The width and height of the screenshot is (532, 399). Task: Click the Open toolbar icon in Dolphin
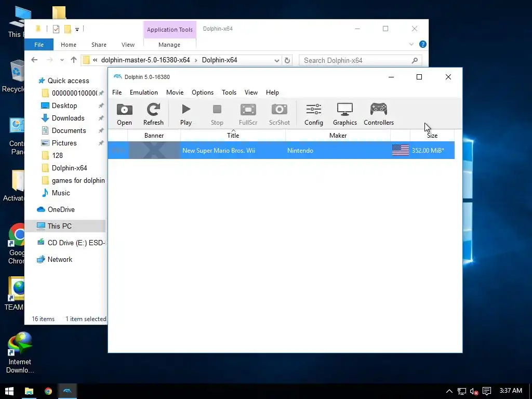(x=124, y=114)
